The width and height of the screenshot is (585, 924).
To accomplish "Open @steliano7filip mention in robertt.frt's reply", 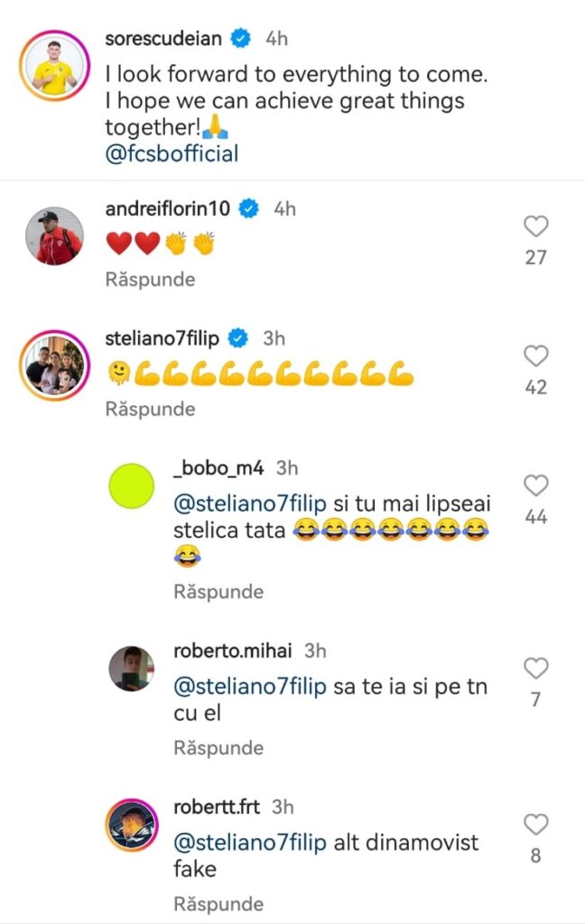I will point(250,843).
